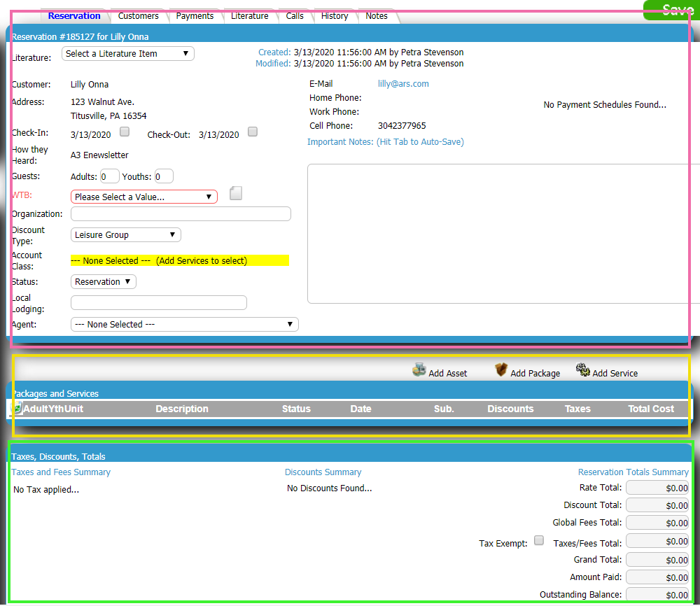Switch to the Payments tab
The image size is (700, 606).
195,15
